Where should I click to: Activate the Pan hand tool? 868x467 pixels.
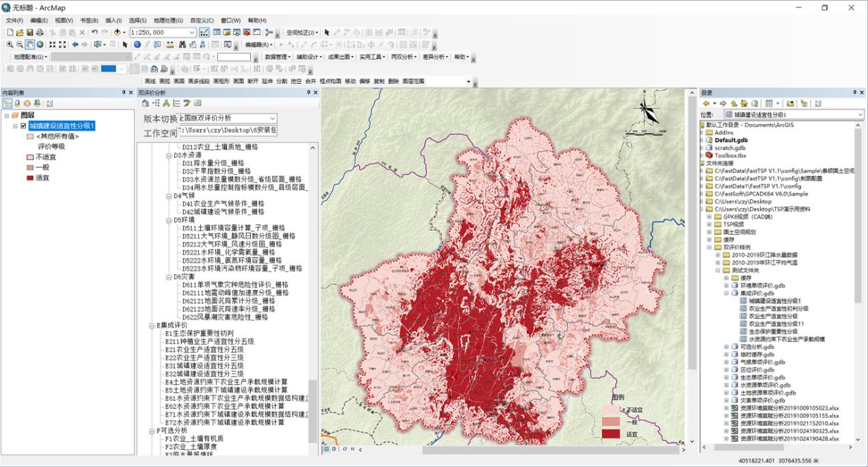tap(30, 44)
